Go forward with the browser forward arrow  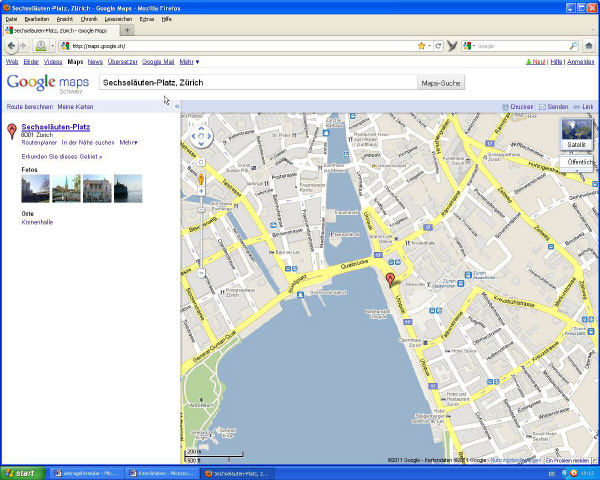[x=23, y=46]
